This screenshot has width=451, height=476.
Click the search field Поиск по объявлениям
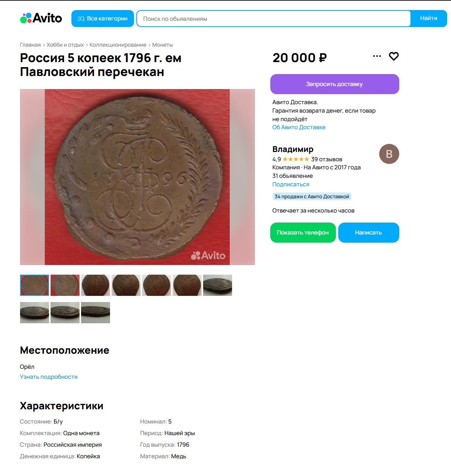click(x=273, y=19)
